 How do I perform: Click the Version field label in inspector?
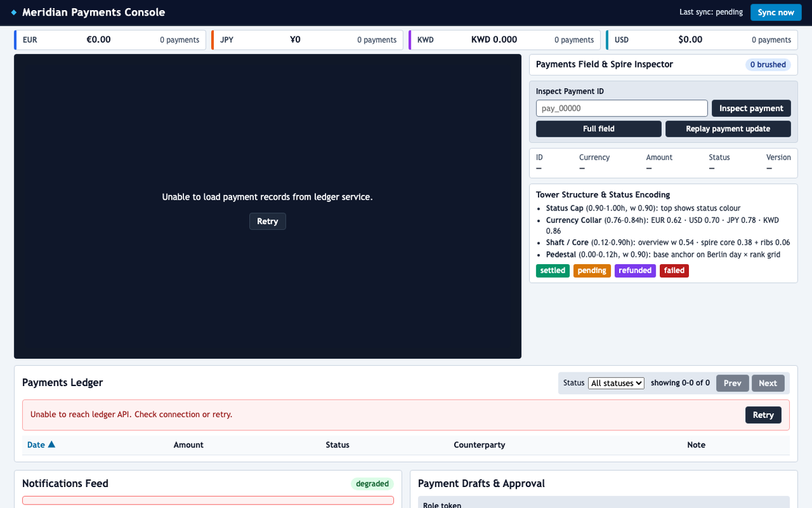click(x=778, y=157)
